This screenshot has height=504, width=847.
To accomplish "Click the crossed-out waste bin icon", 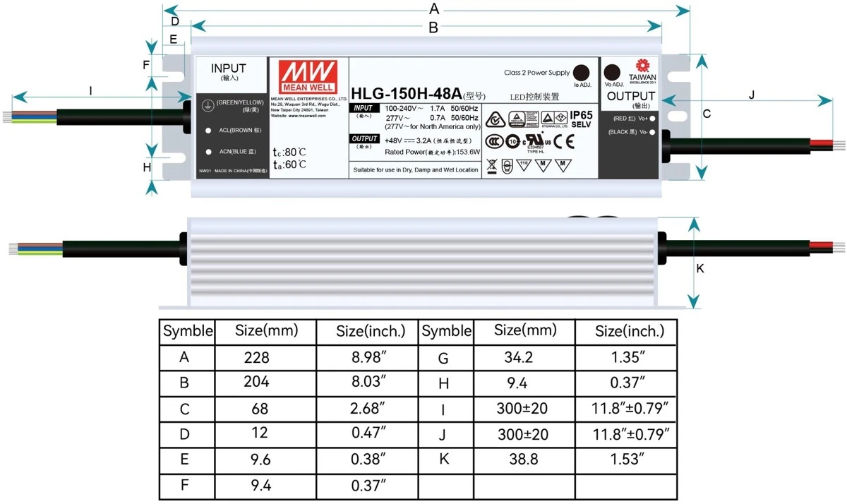I will pyautogui.click(x=492, y=166).
